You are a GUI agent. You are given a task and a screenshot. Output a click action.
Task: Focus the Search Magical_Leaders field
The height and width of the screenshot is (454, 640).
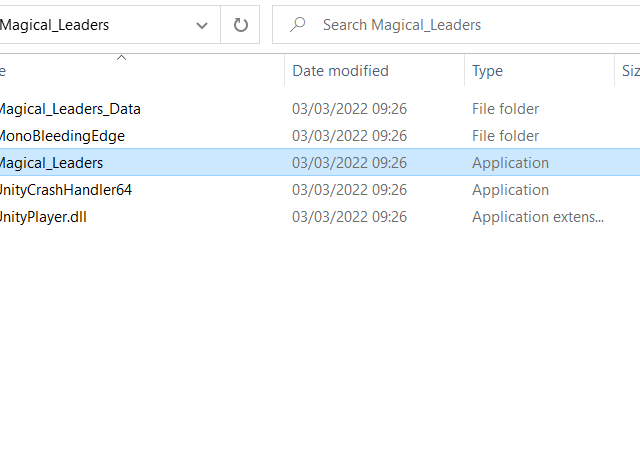coord(456,25)
